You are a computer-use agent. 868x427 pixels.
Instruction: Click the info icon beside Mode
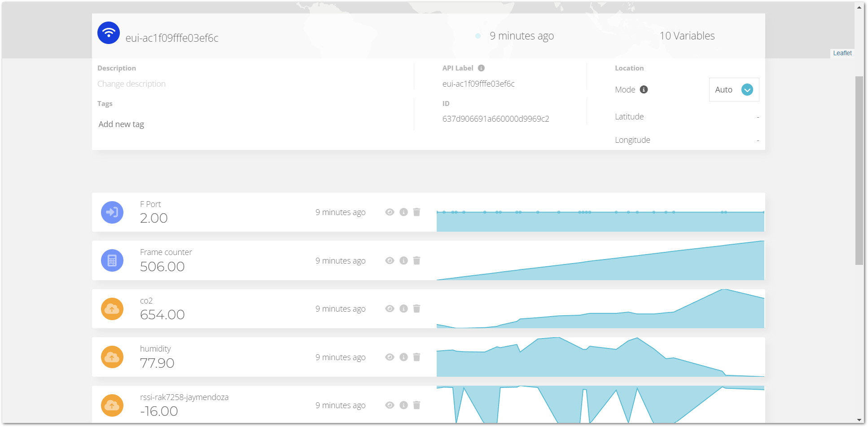click(x=644, y=89)
